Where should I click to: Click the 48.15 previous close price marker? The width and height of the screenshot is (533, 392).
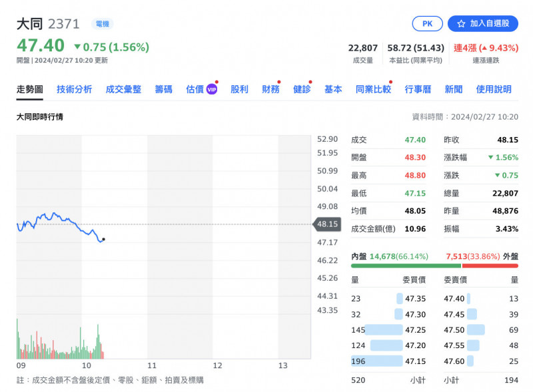point(327,224)
